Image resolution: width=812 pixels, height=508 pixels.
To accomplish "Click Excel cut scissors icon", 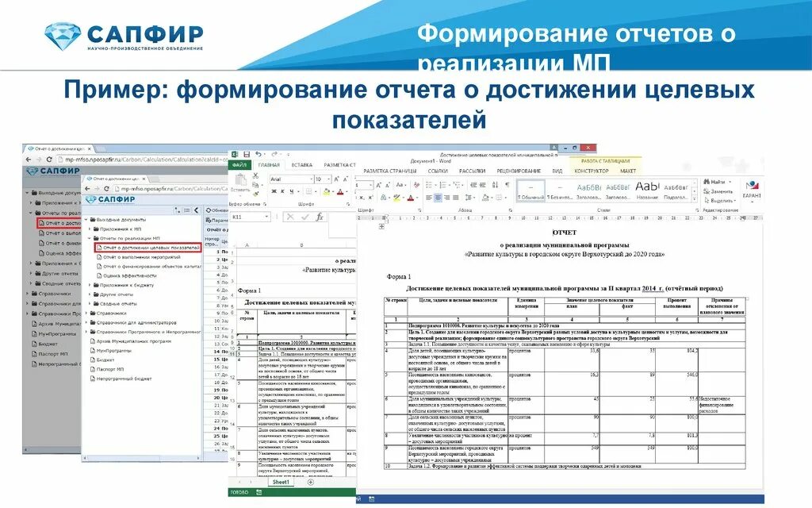I will [x=255, y=176].
